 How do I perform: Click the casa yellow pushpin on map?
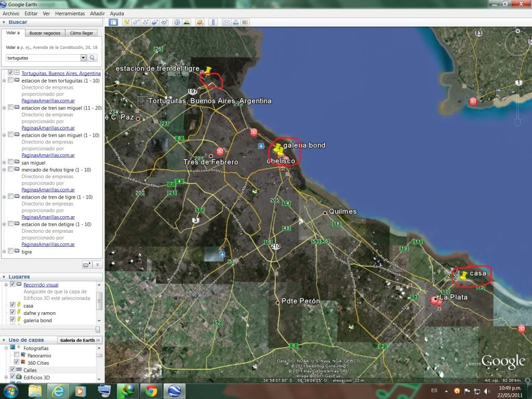(463, 275)
